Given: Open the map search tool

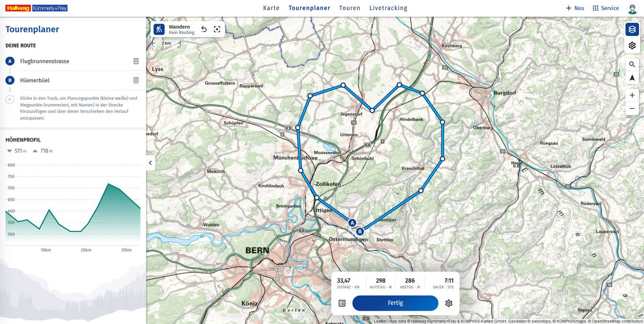Looking at the screenshot, I should pyautogui.click(x=632, y=64).
